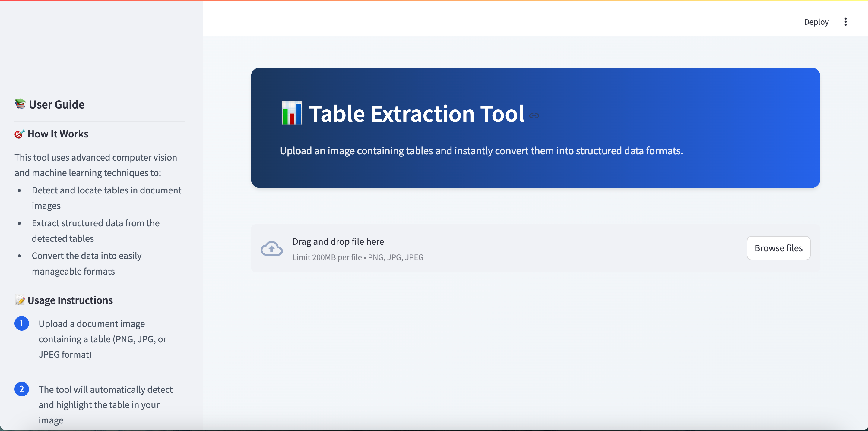Click the memo icon by Usage Instructions
This screenshot has height=431, width=868.
click(20, 300)
